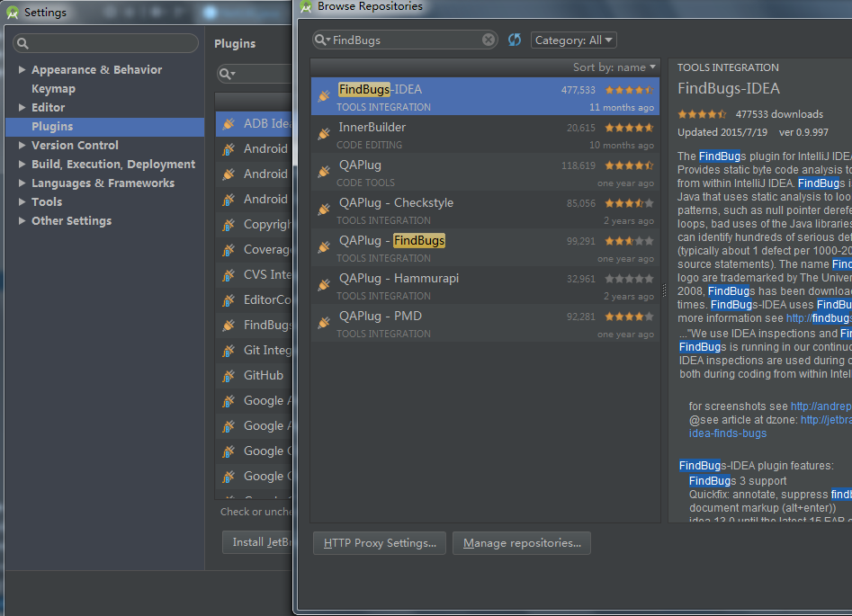Click the FindBugs search input field

[406, 40]
